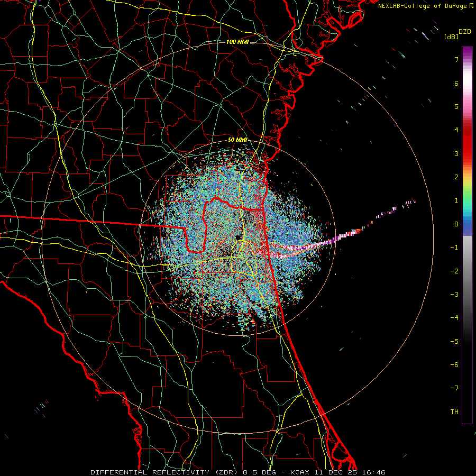Click the 100 NMI range ring label
The height and width of the screenshot is (476, 476).
pos(237,42)
